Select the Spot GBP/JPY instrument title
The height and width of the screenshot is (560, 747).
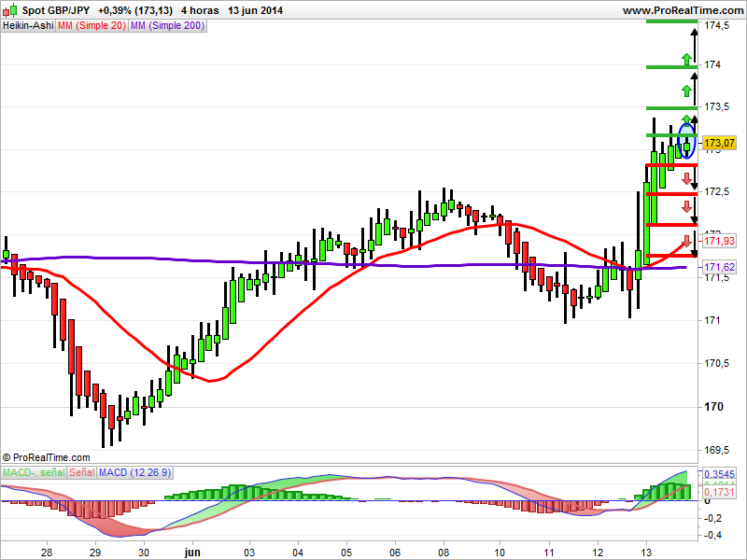[x=56, y=10]
